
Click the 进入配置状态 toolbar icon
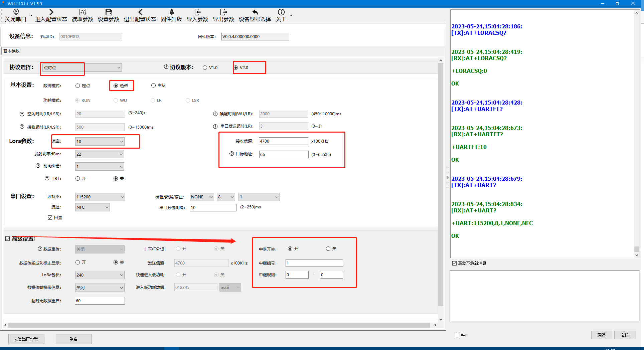51,12
